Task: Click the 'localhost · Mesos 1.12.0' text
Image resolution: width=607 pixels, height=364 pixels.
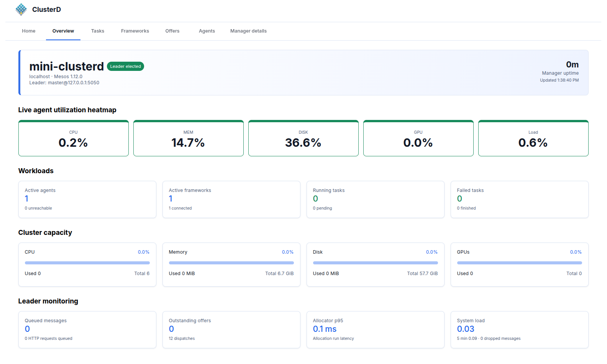Action: pyautogui.click(x=56, y=77)
